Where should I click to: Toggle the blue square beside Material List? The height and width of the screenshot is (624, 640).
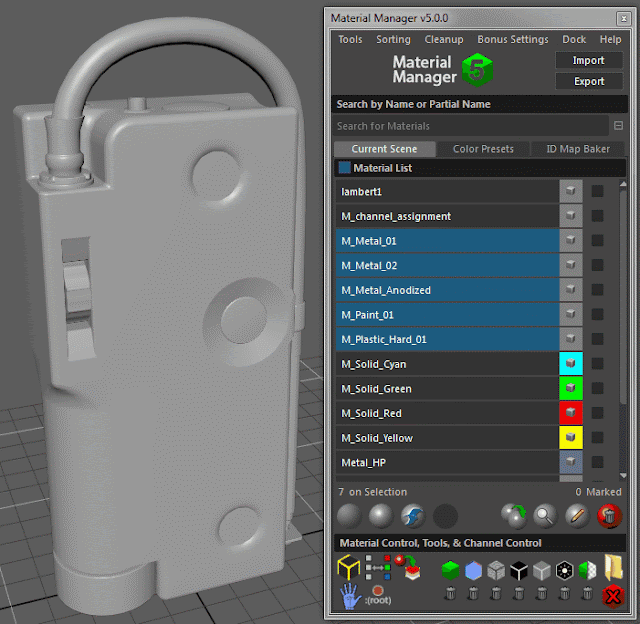coord(344,168)
